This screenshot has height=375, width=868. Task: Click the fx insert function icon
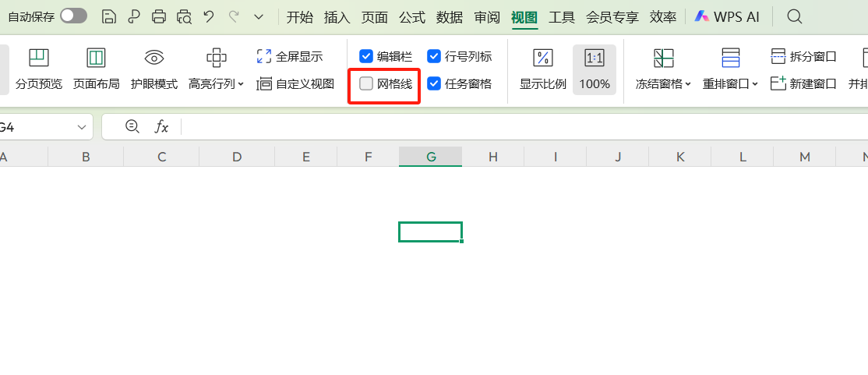(161, 127)
